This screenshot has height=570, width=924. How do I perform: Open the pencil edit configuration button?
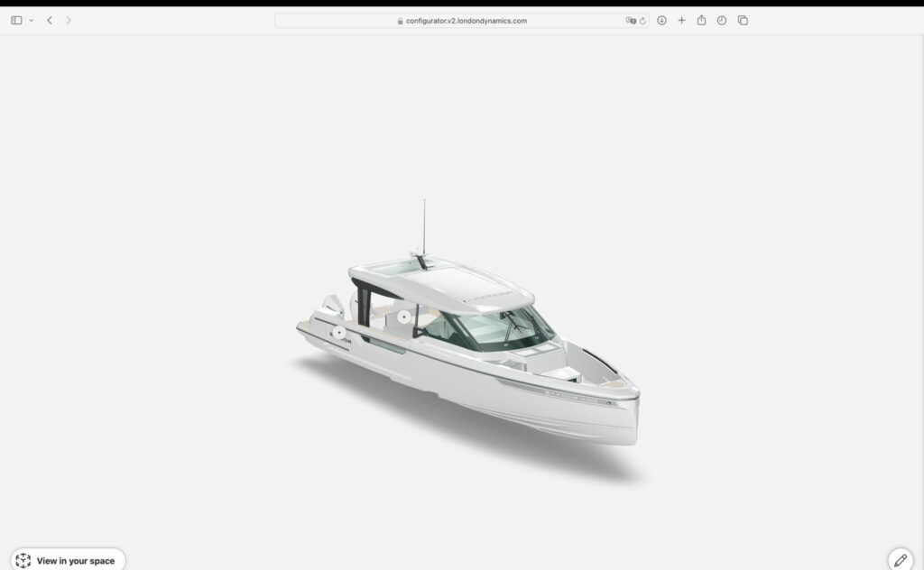[x=900, y=560]
